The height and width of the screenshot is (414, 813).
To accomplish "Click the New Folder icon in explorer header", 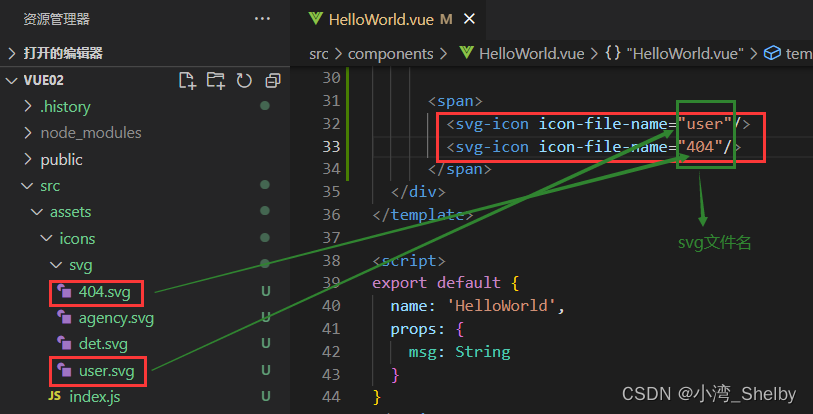I will (215, 80).
